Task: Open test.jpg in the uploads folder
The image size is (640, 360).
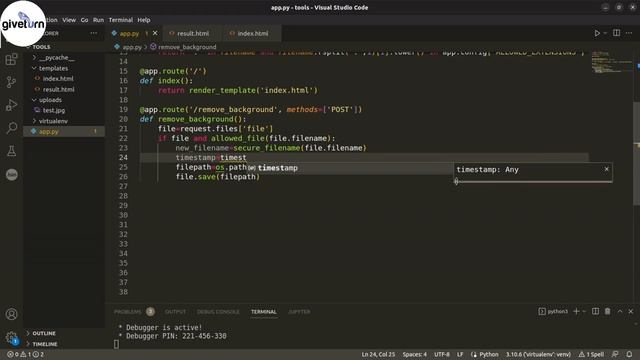Action: [x=54, y=110]
